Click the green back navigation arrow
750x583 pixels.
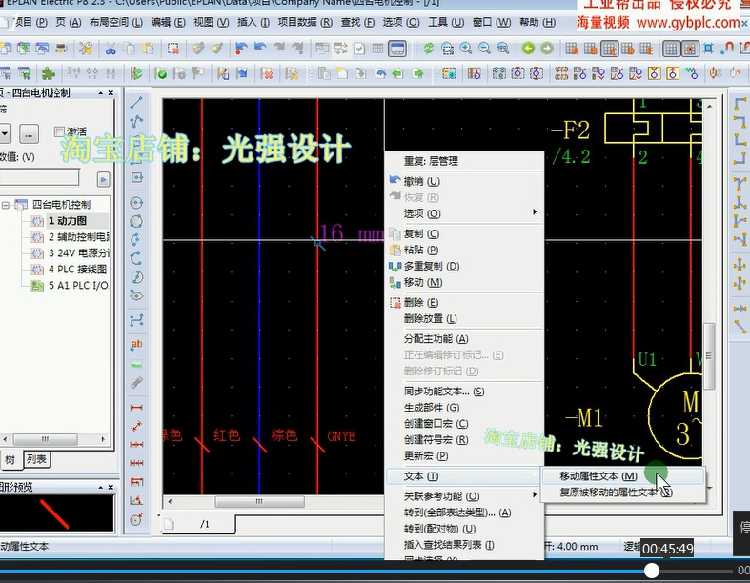coord(526,48)
